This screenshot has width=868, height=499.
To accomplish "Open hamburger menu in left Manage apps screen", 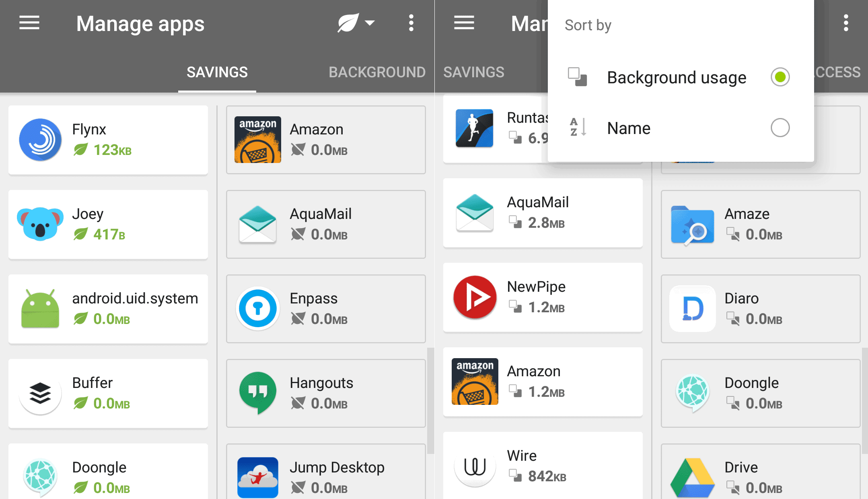I will point(29,23).
